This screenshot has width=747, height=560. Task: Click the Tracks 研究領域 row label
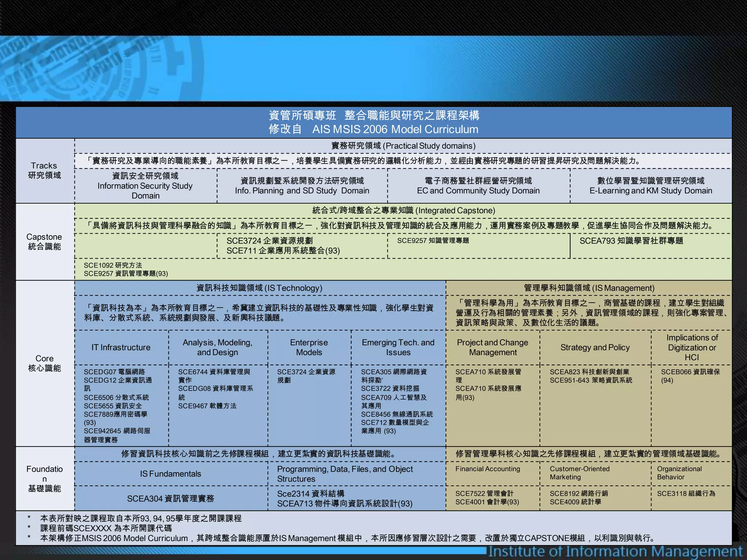[44, 170]
